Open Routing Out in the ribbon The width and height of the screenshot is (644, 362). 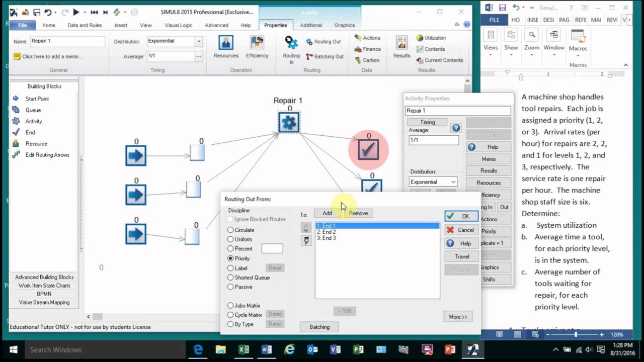323,42
